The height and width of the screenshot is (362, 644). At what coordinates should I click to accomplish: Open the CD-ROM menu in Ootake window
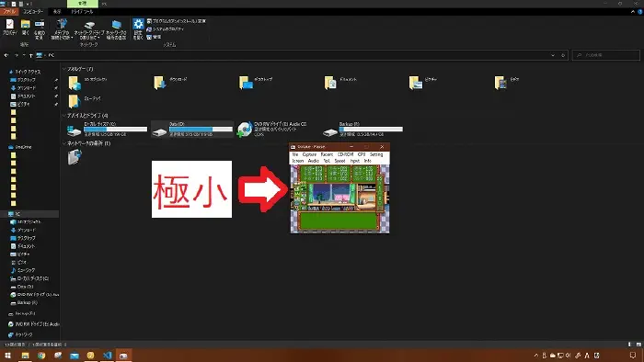345,154
